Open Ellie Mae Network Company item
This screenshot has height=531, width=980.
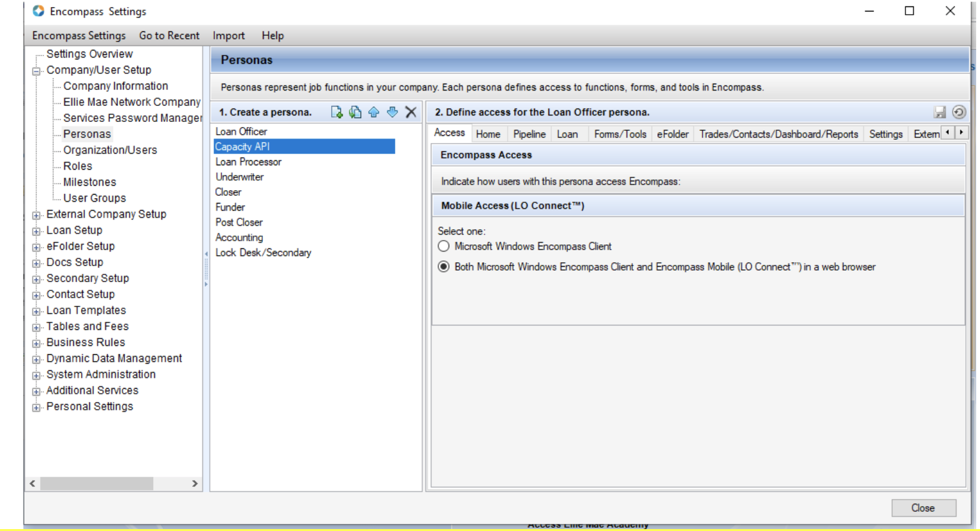click(x=131, y=102)
